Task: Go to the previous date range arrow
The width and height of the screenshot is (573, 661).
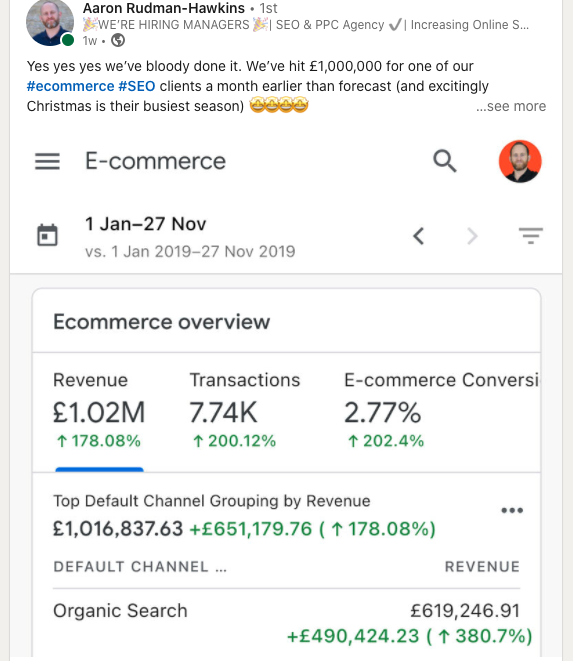Action: point(418,236)
